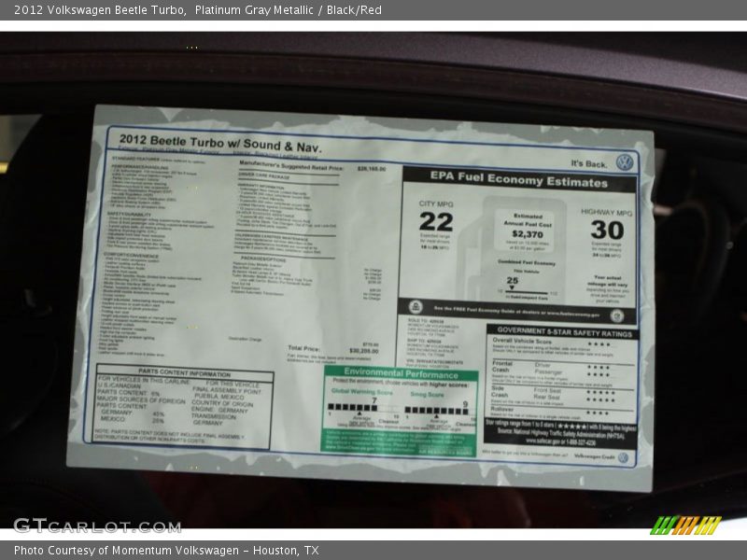The height and width of the screenshot is (560, 747).
Task: Click the Government 5-Star Safety Ratings header
Action: pos(561,330)
